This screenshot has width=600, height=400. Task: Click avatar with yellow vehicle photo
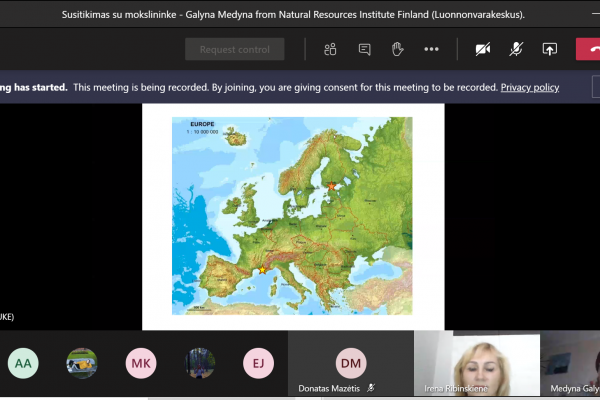(82, 363)
